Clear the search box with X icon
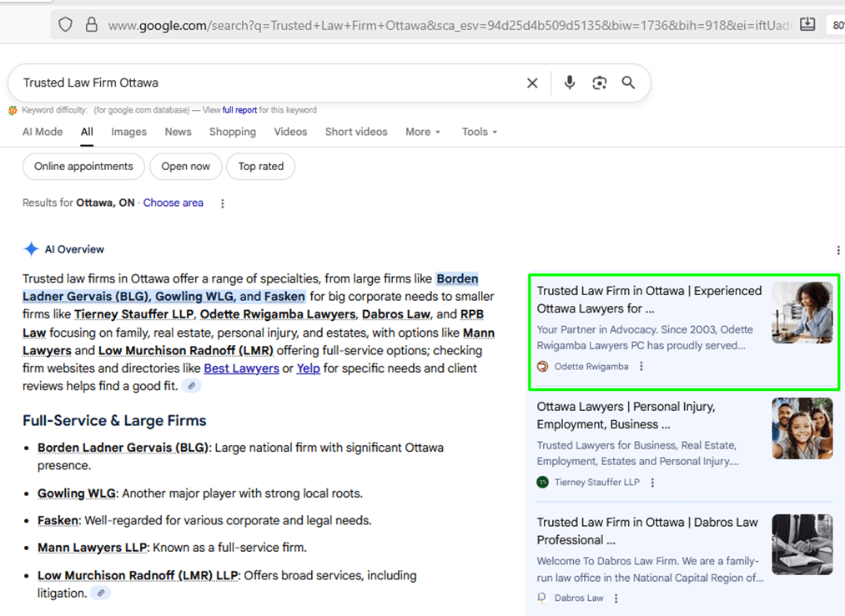Image resolution: width=845 pixels, height=616 pixels. click(532, 83)
